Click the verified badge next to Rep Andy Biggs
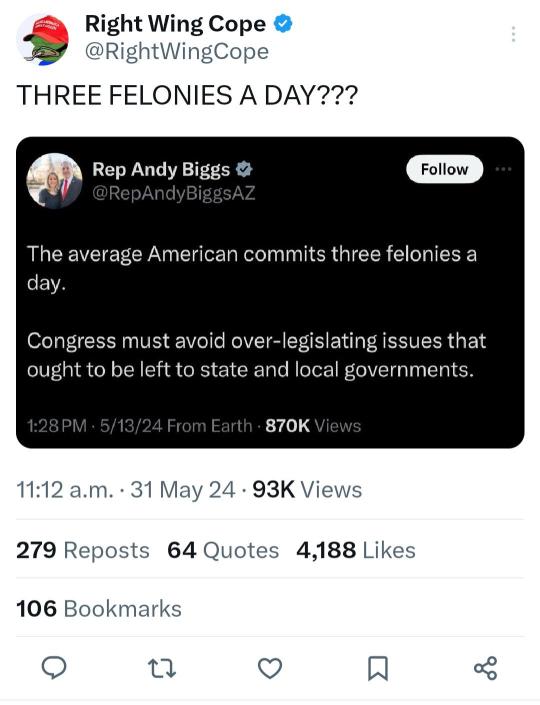 tap(244, 170)
